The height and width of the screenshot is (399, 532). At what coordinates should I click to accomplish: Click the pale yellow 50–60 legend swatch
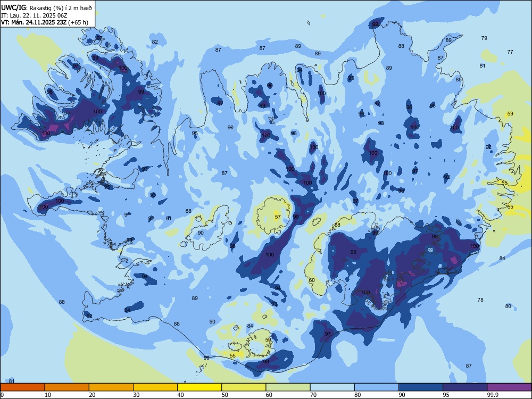244,387
